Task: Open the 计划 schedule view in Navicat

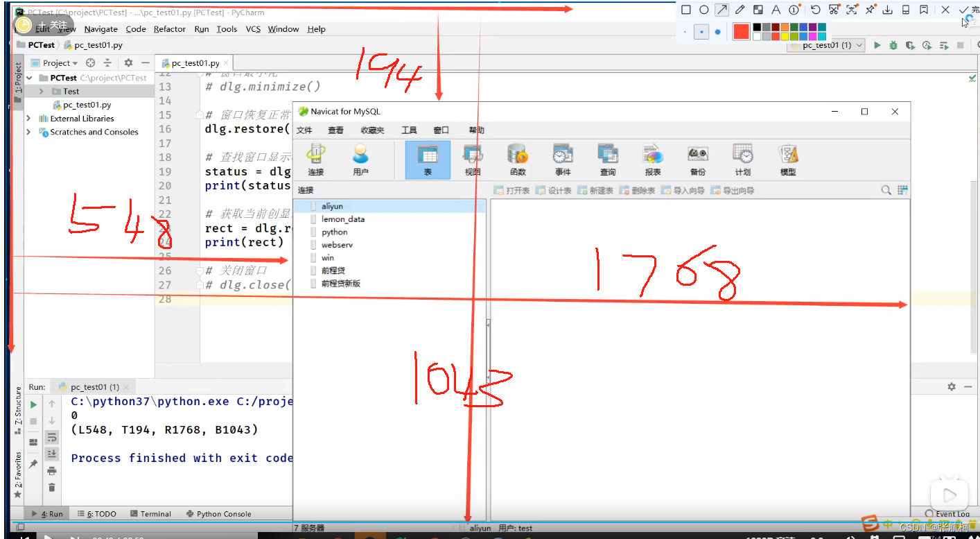Action: coord(743,160)
